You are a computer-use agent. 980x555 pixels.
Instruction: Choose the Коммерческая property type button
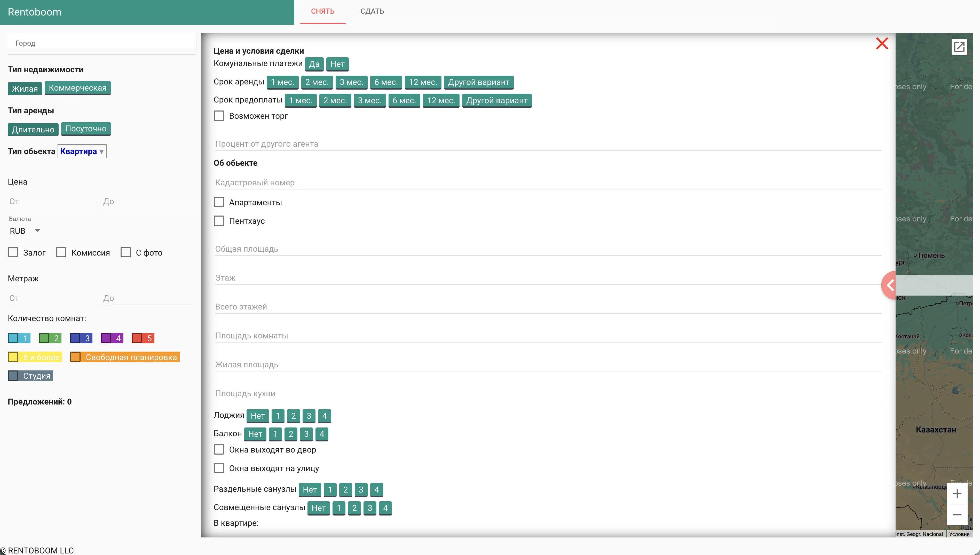77,88
